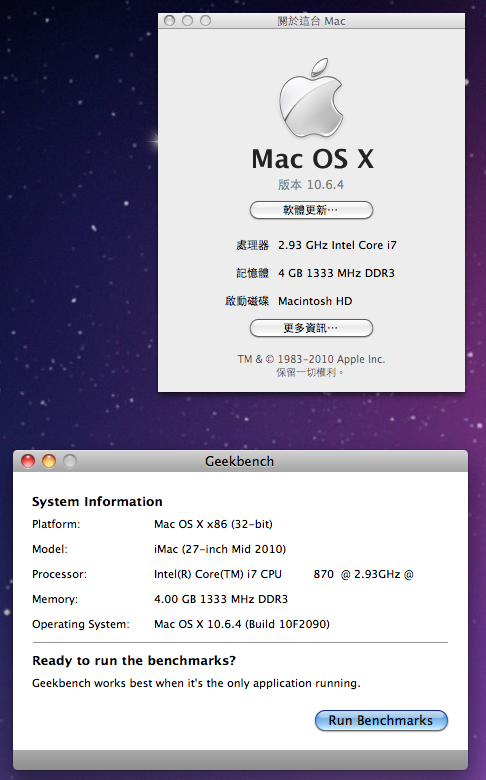Click the Operating System: label

(81, 624)
